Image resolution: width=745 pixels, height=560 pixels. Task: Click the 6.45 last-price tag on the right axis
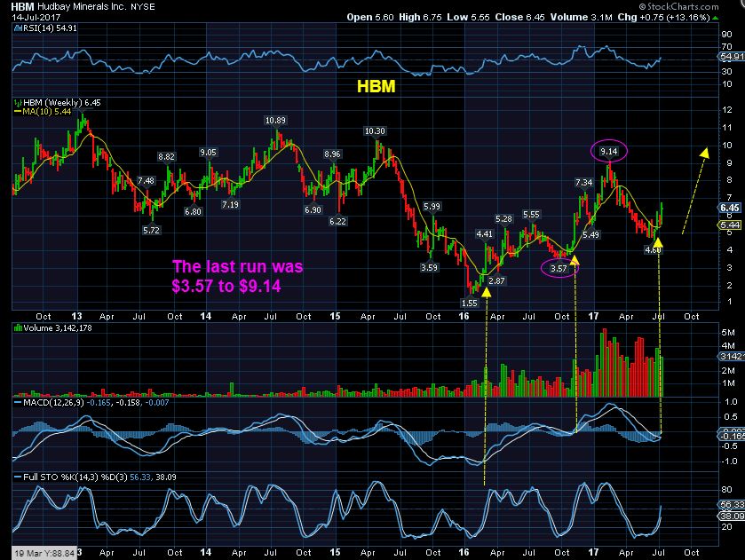[730, 208]
